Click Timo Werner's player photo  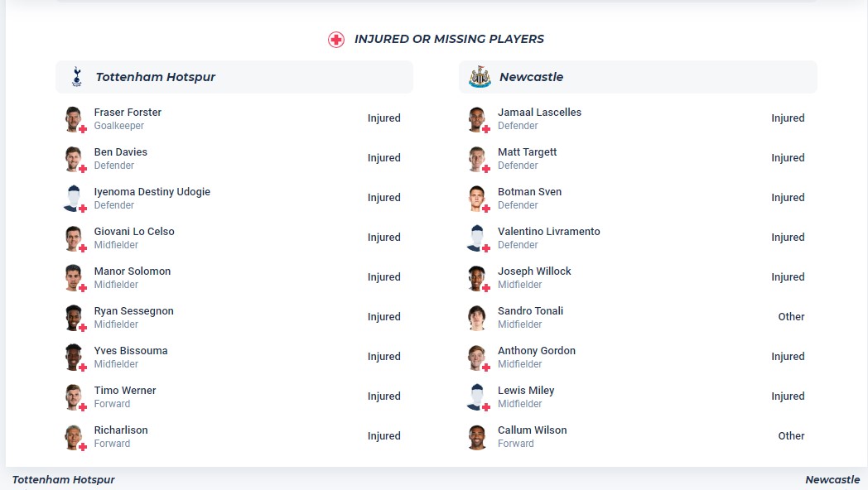click(x=74, y=396)
